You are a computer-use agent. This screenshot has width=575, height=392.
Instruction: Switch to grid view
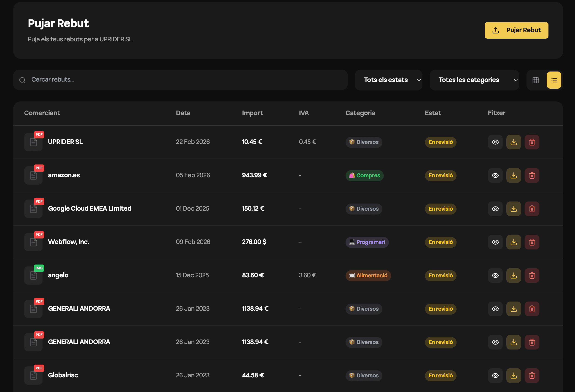(535, 80)
